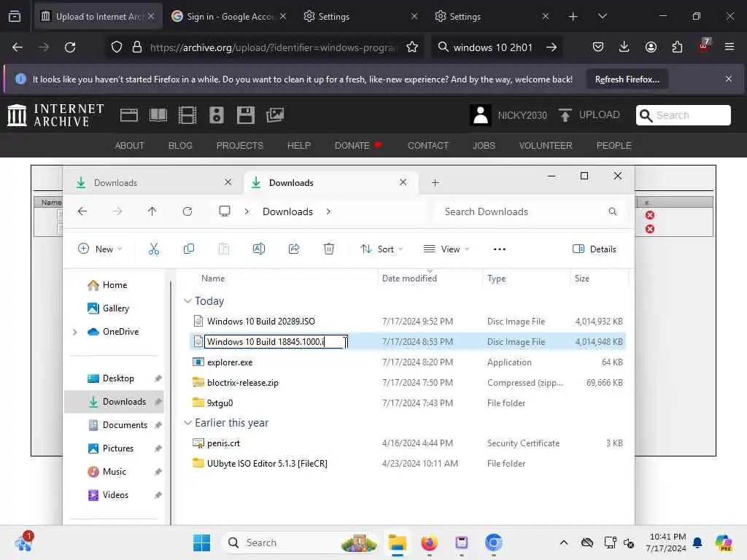
Task: Collapse the Earlier this year group
Action: (x=187, y=423)
